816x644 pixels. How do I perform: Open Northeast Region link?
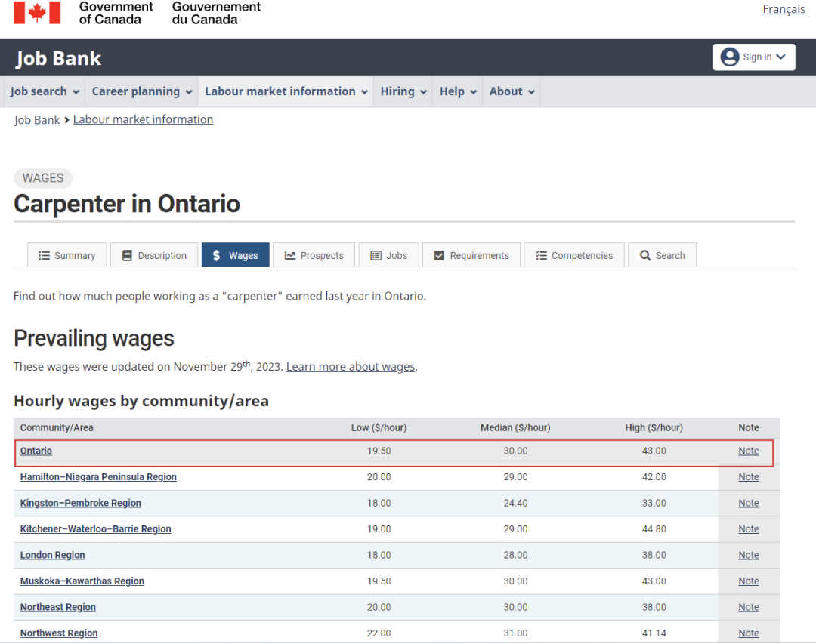coord(57,607)
